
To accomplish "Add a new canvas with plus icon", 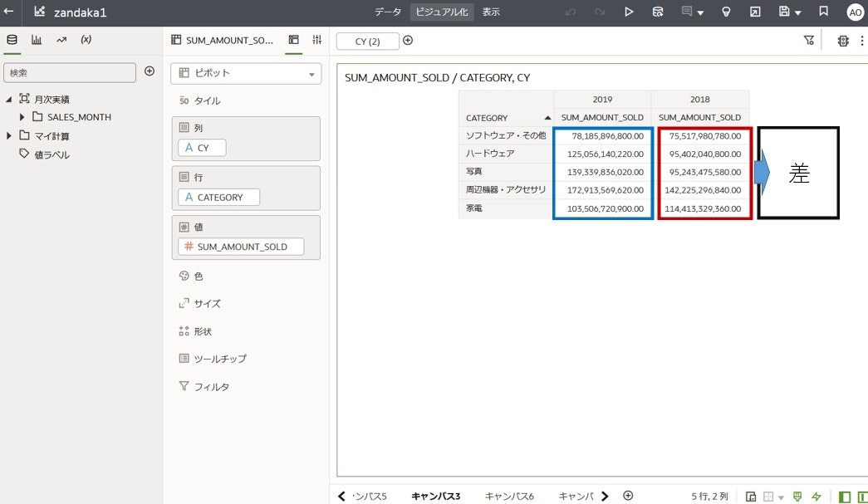I will (628, 496).
